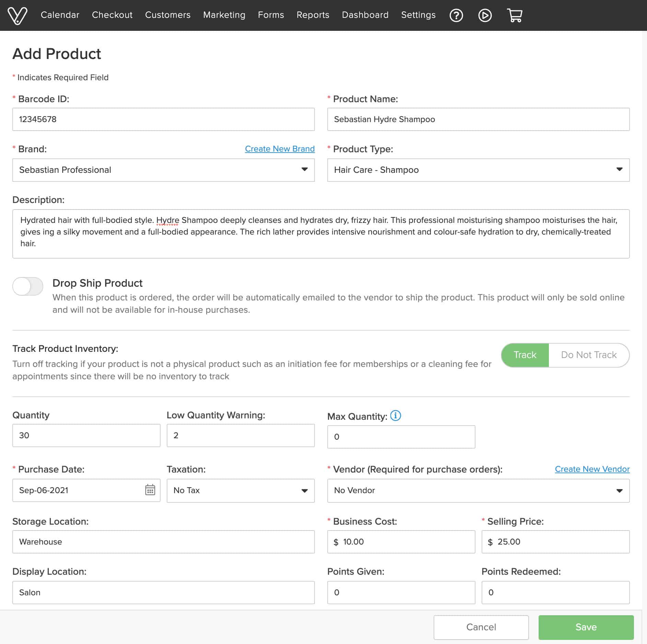This screenshot has height=644, width=647.
Task: Cancel adding the product
Action: pos(481,627)
